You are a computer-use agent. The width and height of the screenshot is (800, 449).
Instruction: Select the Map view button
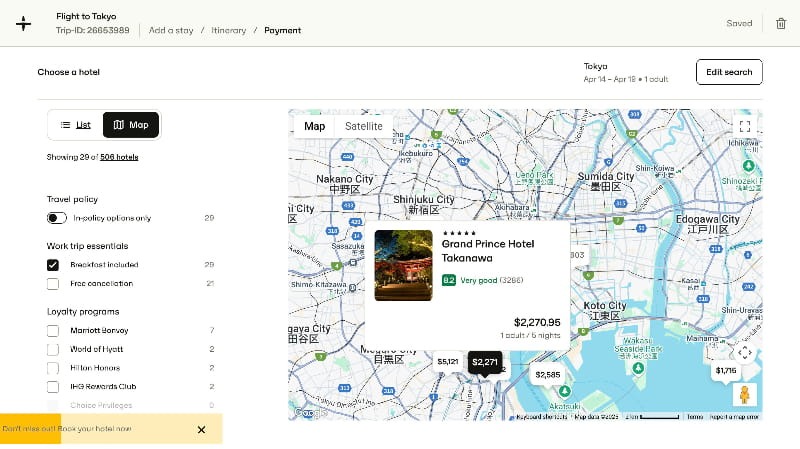pos(131,125)
